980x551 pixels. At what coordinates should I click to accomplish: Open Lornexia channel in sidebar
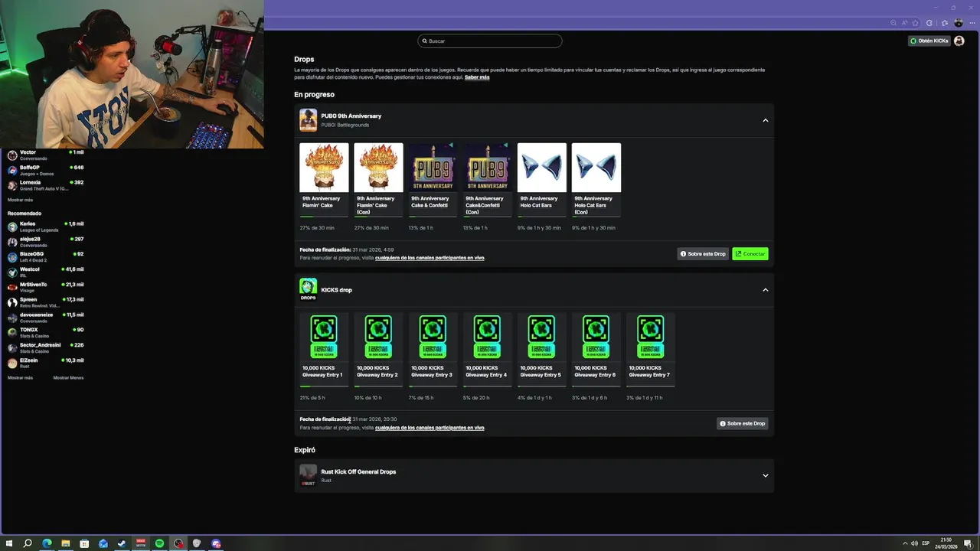46,185
